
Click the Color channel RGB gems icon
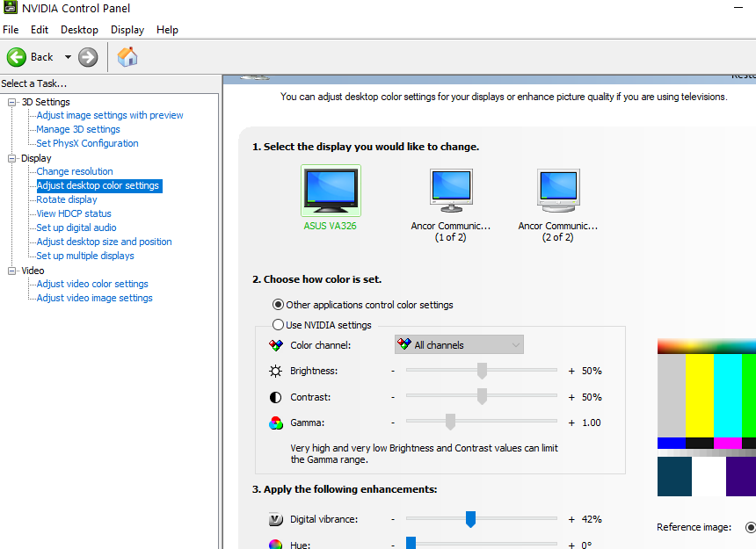point(276,345)
